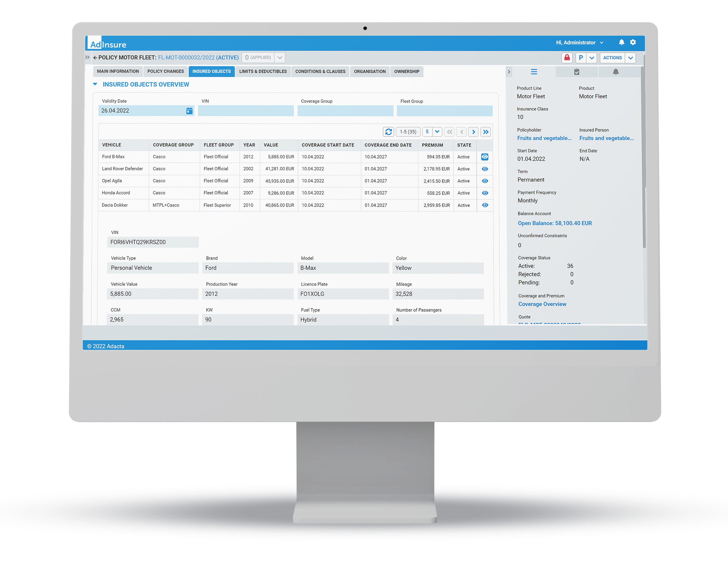Click the Coverage Overview link
This screenshot has width=728, height=566.
[x=542, y=304]
